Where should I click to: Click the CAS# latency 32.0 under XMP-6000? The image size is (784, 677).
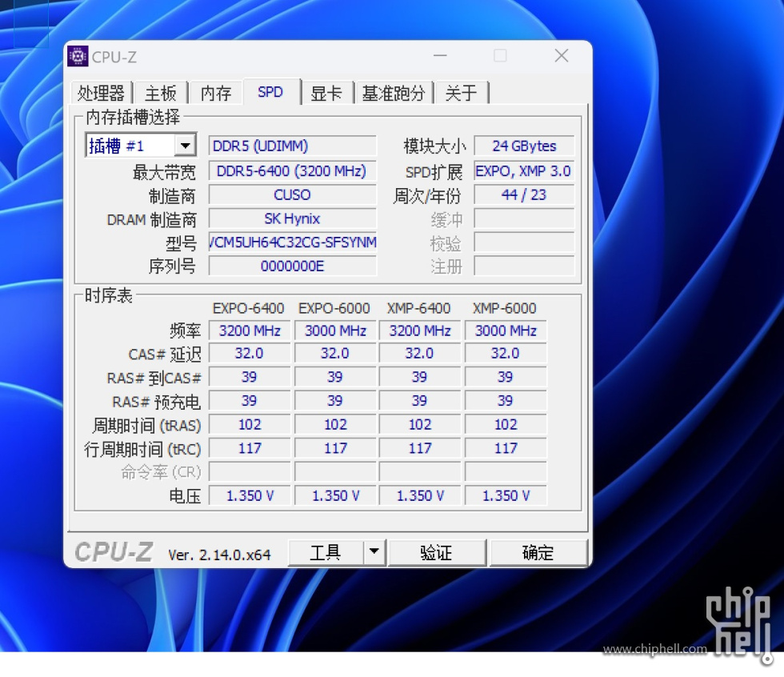click(x=506, y=354)
